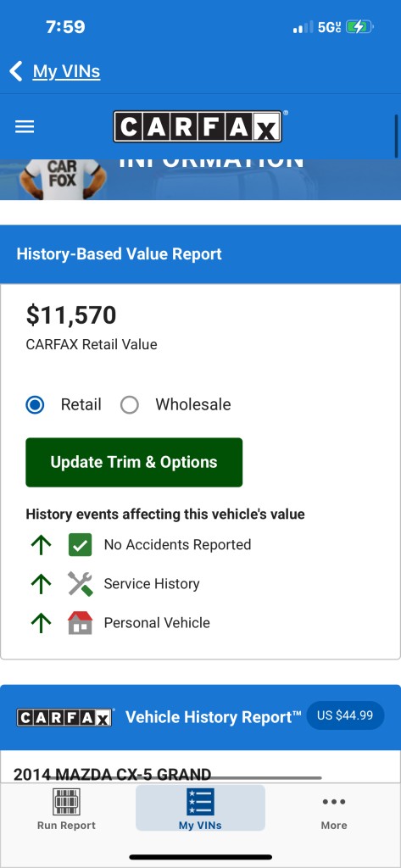Tap the Personal Vehicle house icon

pos(81,623)
